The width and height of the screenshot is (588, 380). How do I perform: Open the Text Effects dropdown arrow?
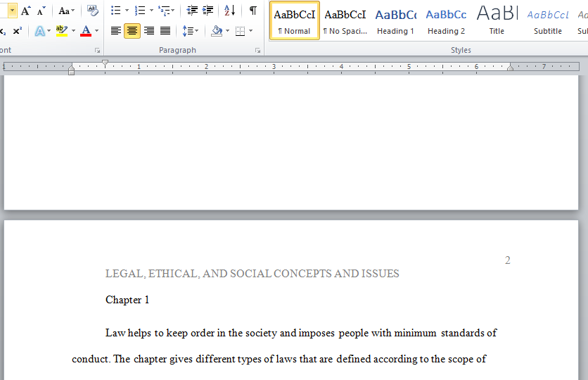(49, 31)
